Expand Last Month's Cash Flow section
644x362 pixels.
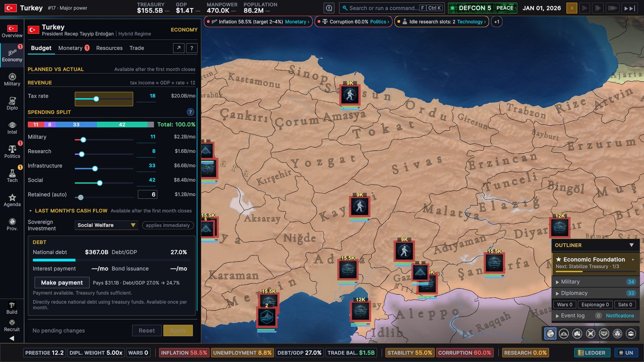(71, 211)
